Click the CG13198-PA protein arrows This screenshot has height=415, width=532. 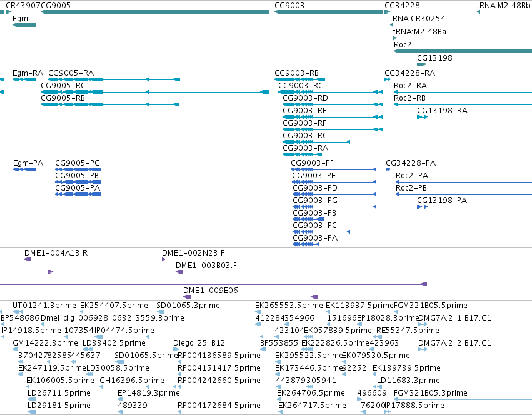point(422,207)
